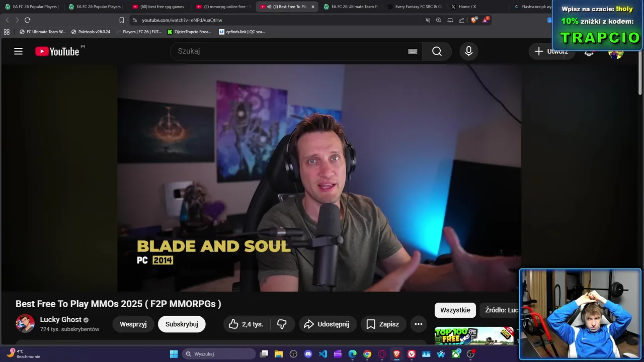This screenshot has width=644, height=362.
Task: Switch to mmorpg online free tab
Action: click(223, 7)
